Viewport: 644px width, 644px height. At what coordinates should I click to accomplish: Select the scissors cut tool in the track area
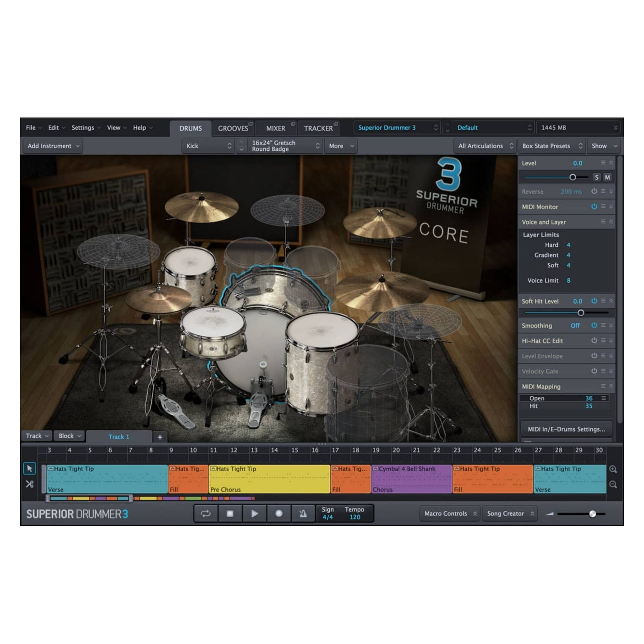pos(30,484)
